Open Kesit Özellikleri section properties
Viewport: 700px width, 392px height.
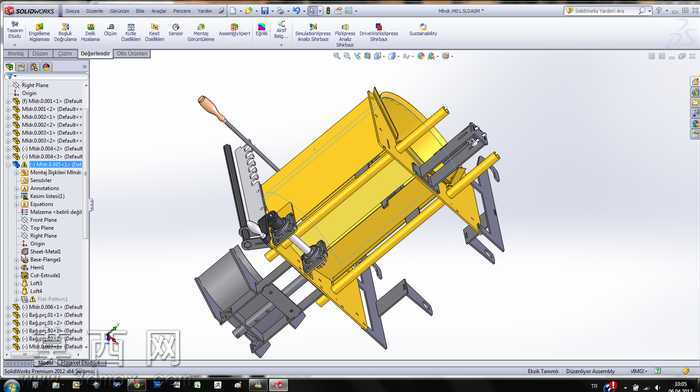tap(154, 33)
